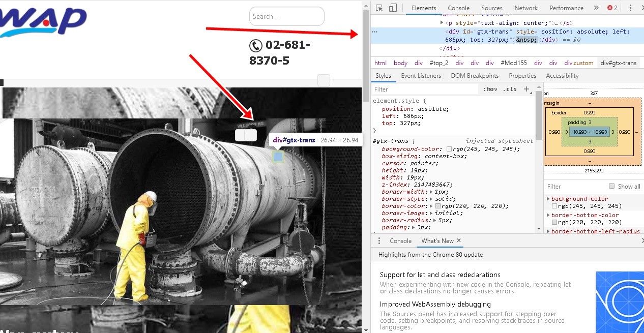Toggle the :hov element state panel
This screenshot has width=644, height=333.
click(x=490, y=89)
